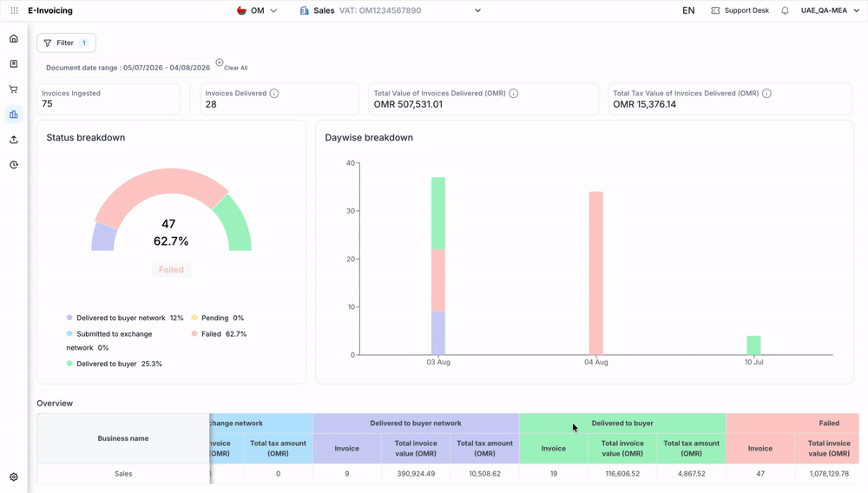This screenshot has height=493, width=868.
Task: Open the notifications bell
Action: [x=785, y=10]
